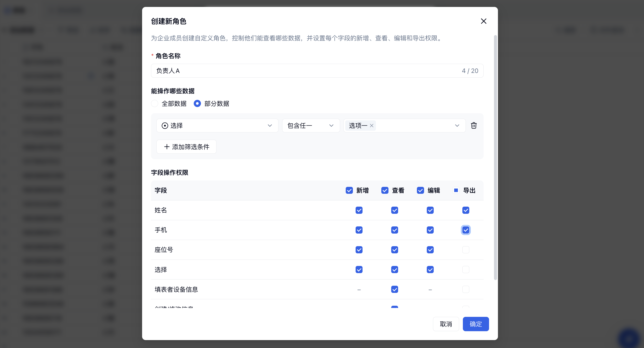Uncheck 编辑 for the 座位号 row
Image resolution: width=644 pixels, height=348 pixels.
(430, 250)
